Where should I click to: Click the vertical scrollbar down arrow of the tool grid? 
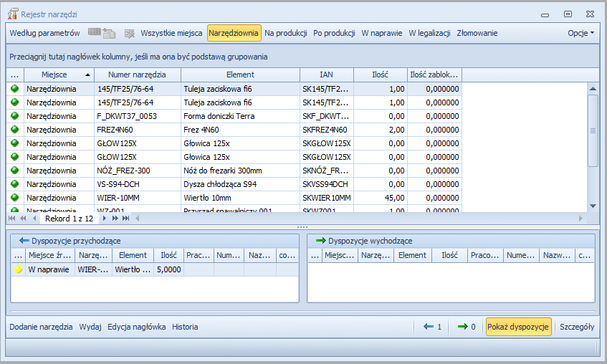coord(592,206)
